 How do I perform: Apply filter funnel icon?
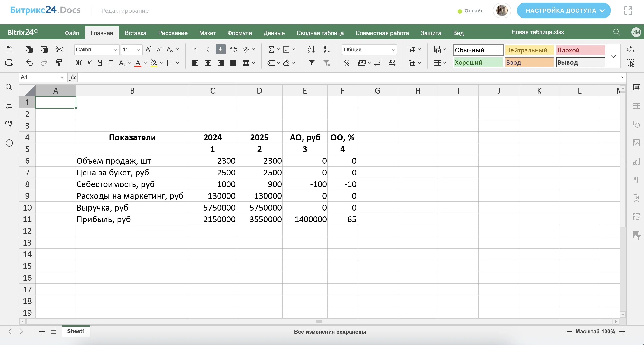[312, 63]
